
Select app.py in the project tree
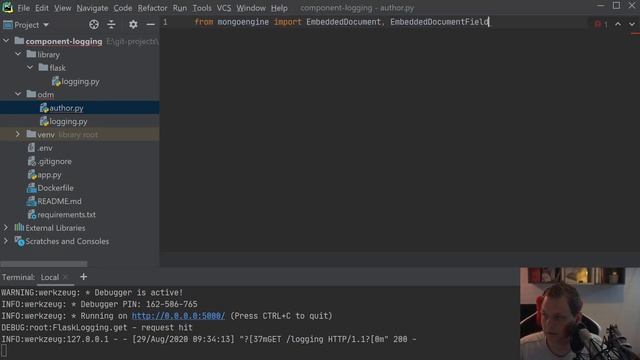click(49, 175)
